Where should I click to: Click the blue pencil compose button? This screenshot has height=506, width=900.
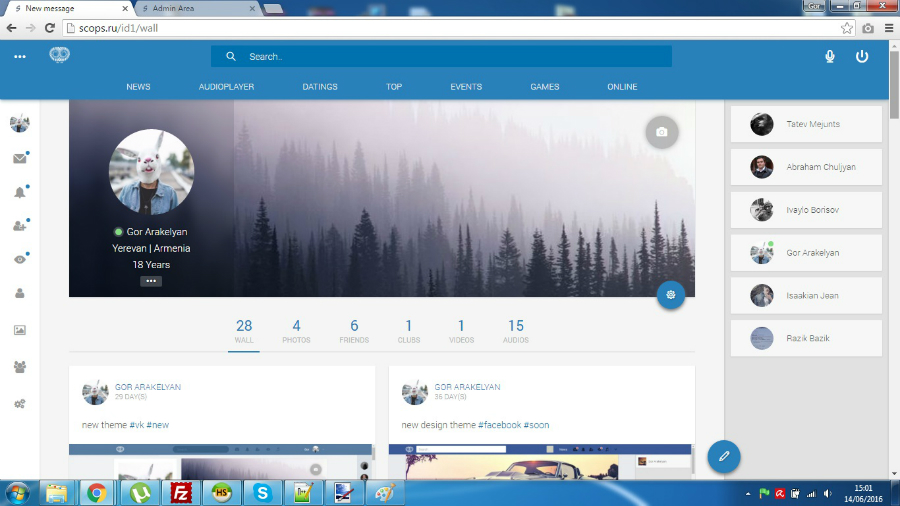coord(723,456)
